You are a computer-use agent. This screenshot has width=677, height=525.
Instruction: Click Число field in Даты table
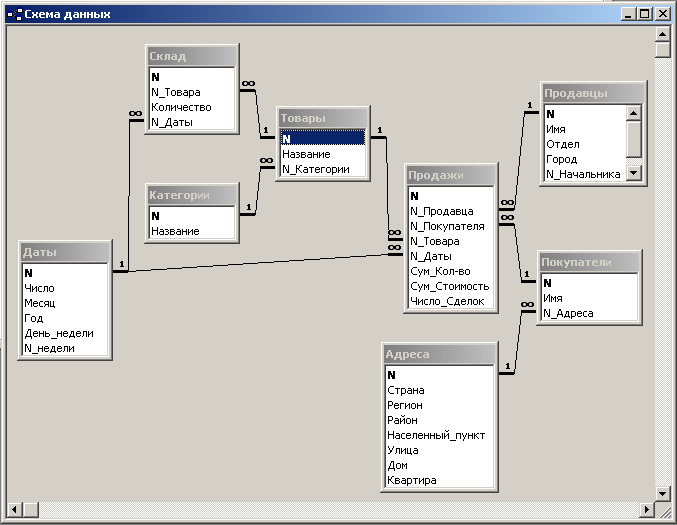click(x=65, y=288)
